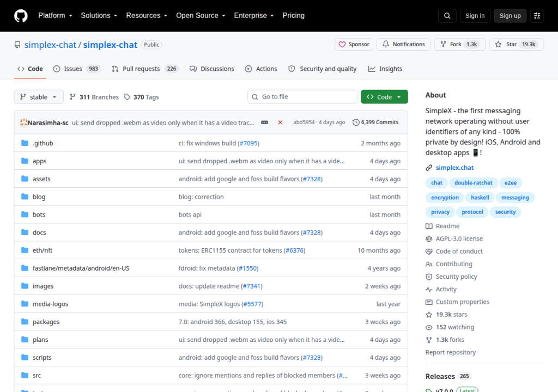Open the scripts folder
The image size is (558, 392).
pyautogui.click(x=42, y=358)
